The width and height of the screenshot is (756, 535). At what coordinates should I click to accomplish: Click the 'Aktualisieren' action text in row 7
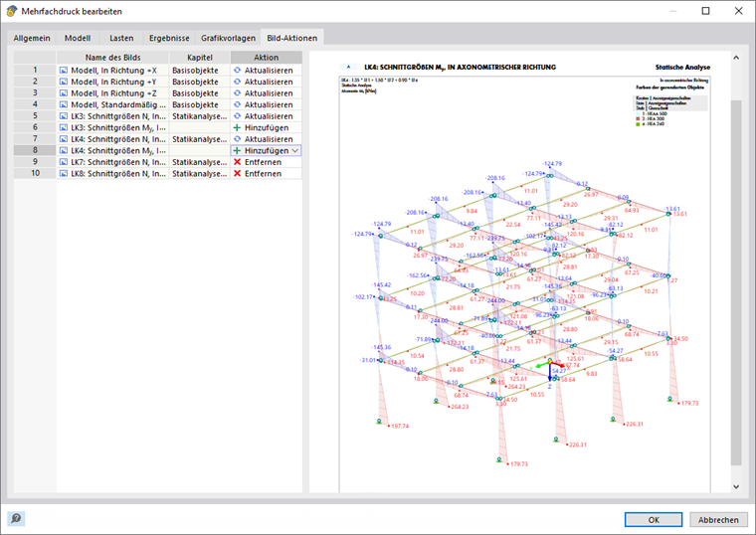[x=269, y=139]
